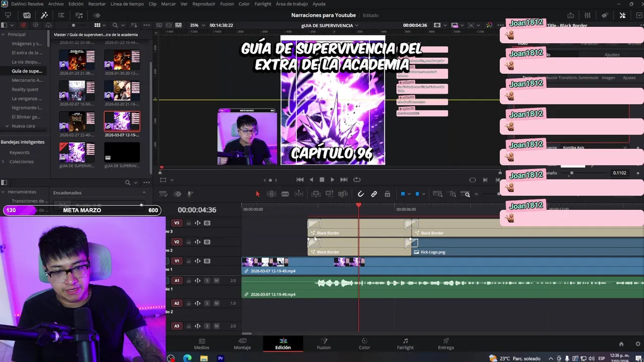
Task: Collapse the Principal bin tree
Action: (3, 34)
